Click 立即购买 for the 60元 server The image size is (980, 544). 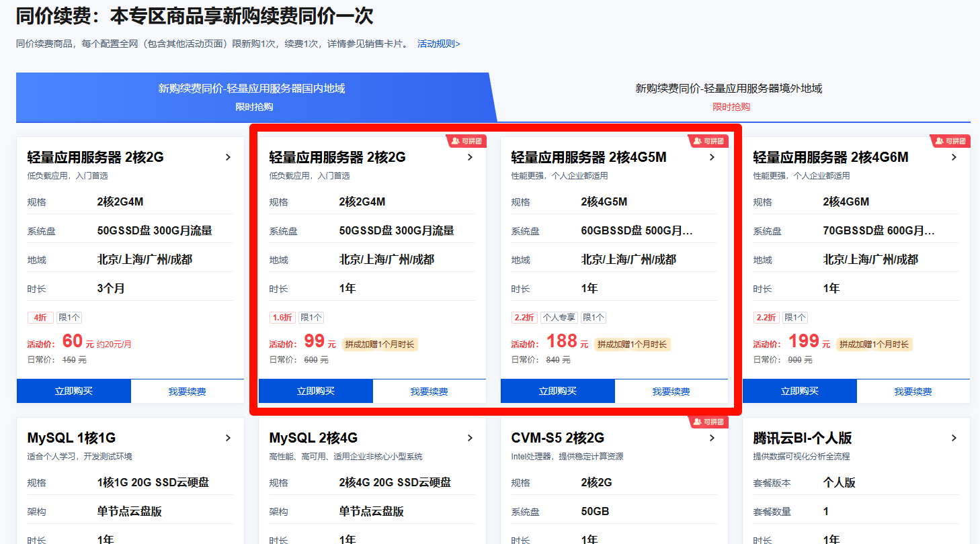point(74,392)
